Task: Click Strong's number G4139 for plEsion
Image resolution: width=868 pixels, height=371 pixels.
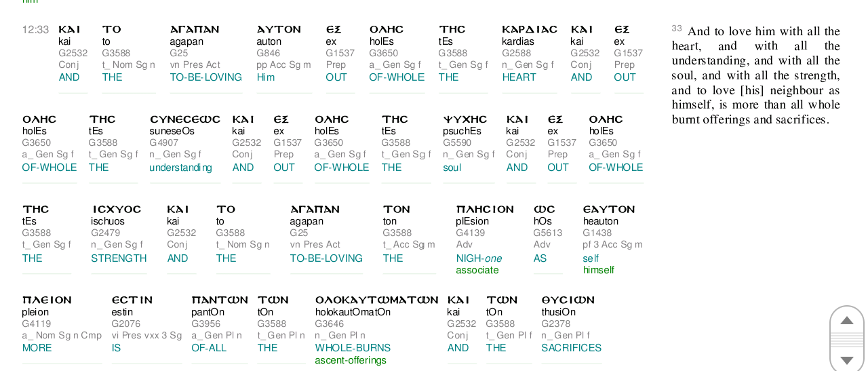Action: click(470, 233)
